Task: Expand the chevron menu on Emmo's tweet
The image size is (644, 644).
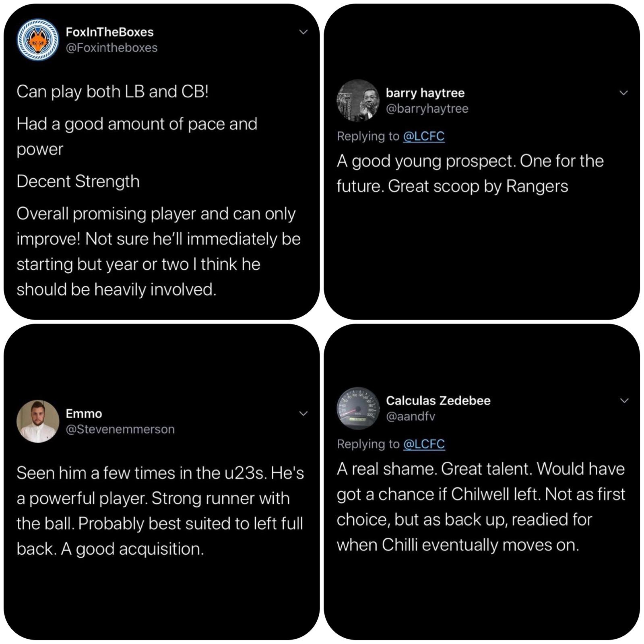Action: [304, 413]
